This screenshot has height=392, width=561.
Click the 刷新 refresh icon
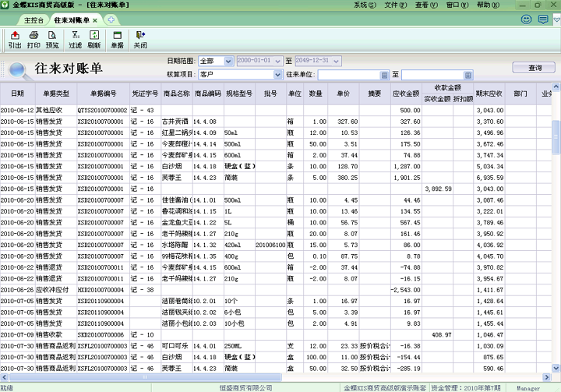point(94,40)
